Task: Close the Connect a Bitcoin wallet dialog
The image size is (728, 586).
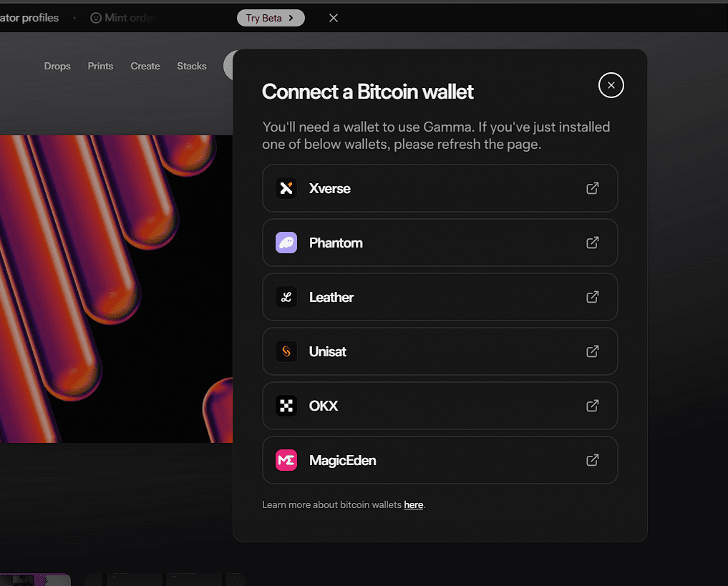Action: [611, 85]
